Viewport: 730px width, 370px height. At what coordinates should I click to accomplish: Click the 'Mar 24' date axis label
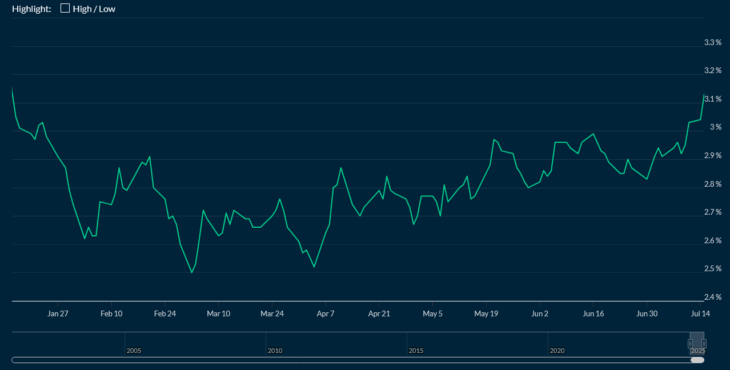point(272,314)
